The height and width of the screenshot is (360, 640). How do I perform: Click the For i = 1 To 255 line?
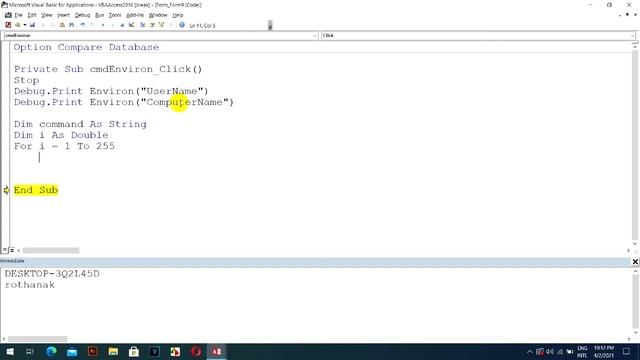(64, 146)
